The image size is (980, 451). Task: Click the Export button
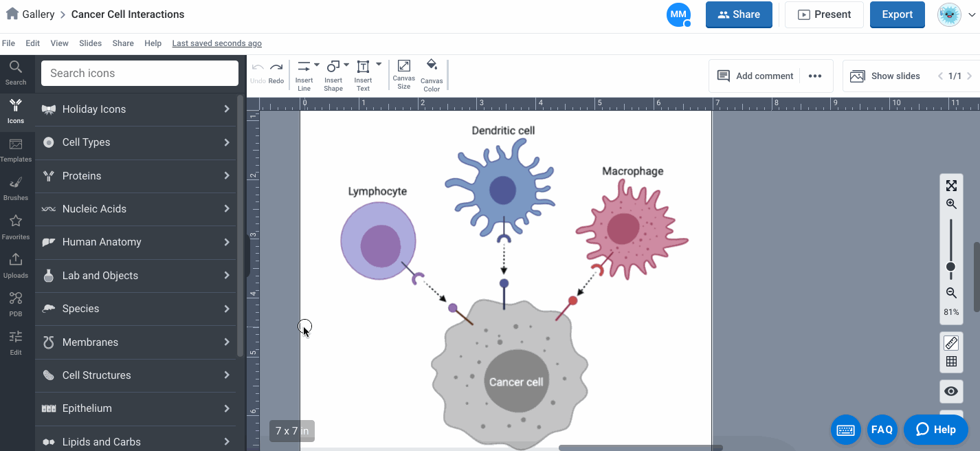pyautogui.click(x=897, y=14)
